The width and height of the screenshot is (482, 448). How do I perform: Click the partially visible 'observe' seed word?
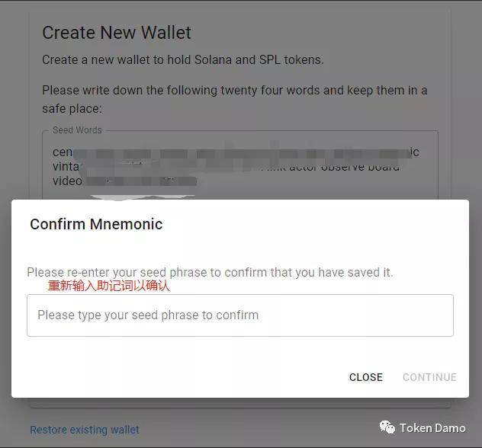pyautogui.click(x=342, y=168)
